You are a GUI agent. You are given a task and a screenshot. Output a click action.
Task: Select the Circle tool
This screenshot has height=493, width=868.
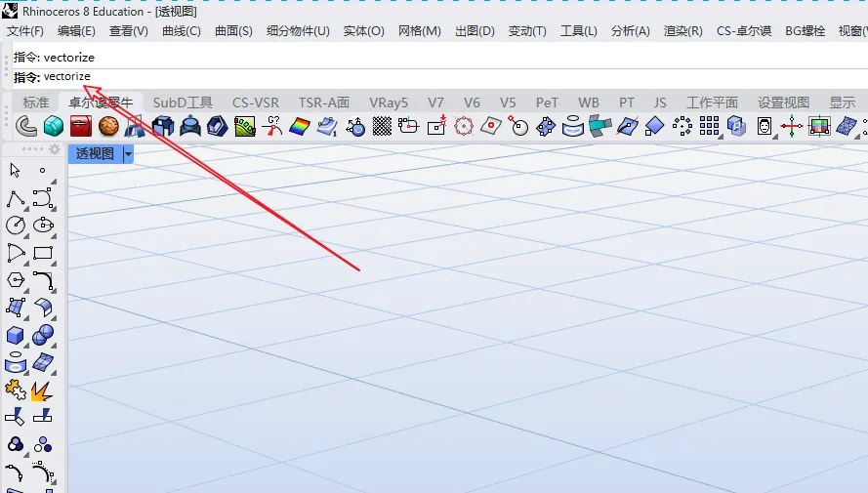tap(16, 226)
